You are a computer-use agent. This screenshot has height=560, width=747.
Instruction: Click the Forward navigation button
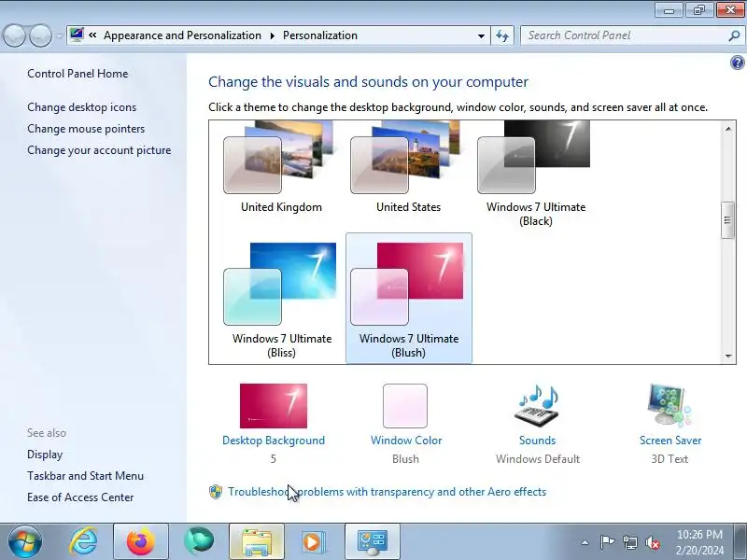(x=40, y=35)
